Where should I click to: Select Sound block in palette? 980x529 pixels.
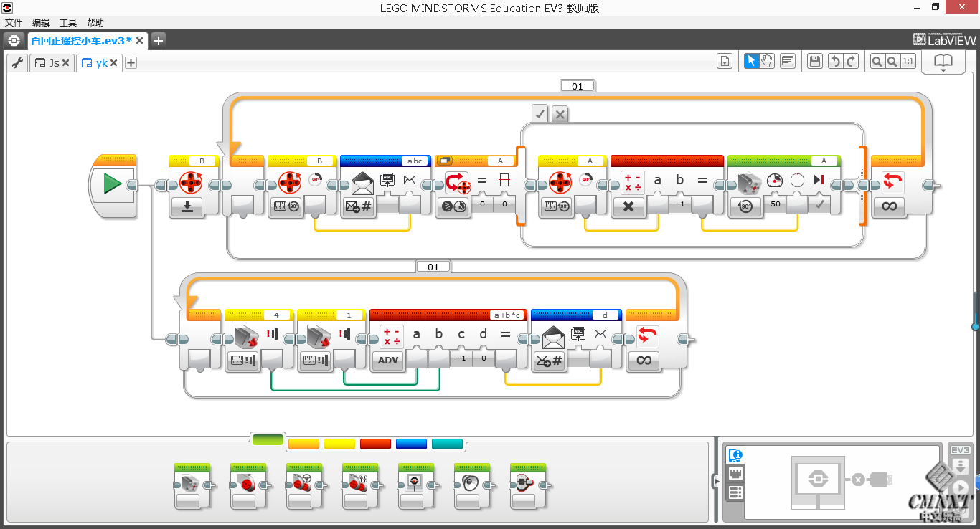[x=472, y=486]
